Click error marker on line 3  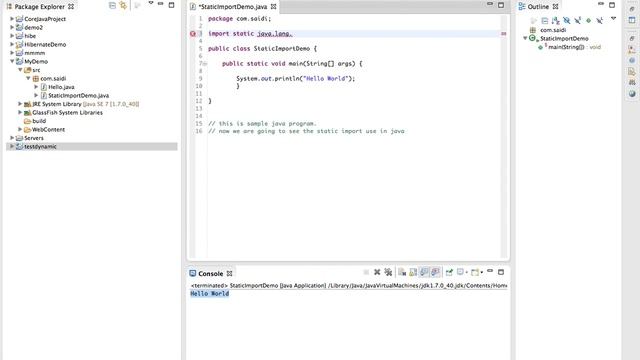point(193,34)
